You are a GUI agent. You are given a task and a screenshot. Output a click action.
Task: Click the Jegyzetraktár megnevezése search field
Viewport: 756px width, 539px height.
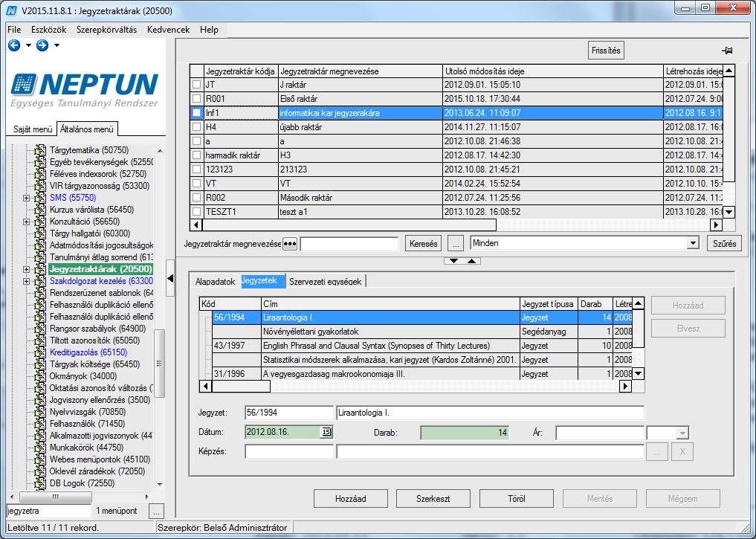349,244
